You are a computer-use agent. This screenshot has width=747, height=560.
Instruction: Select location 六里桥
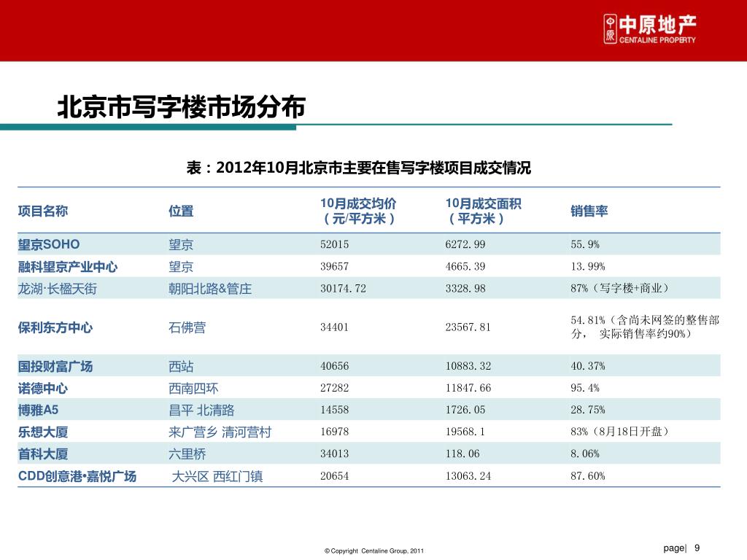(x=187, y=454)
